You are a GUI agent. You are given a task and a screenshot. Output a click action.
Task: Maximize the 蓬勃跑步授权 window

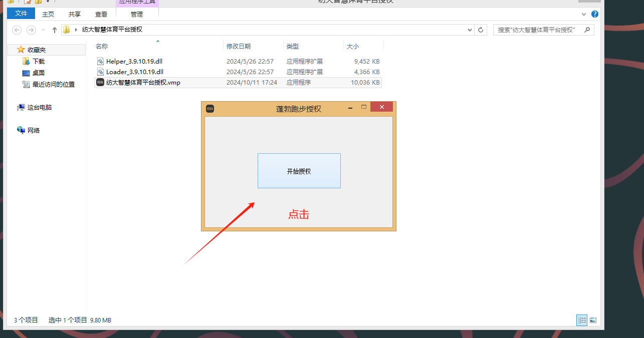(x=364, y=107)
